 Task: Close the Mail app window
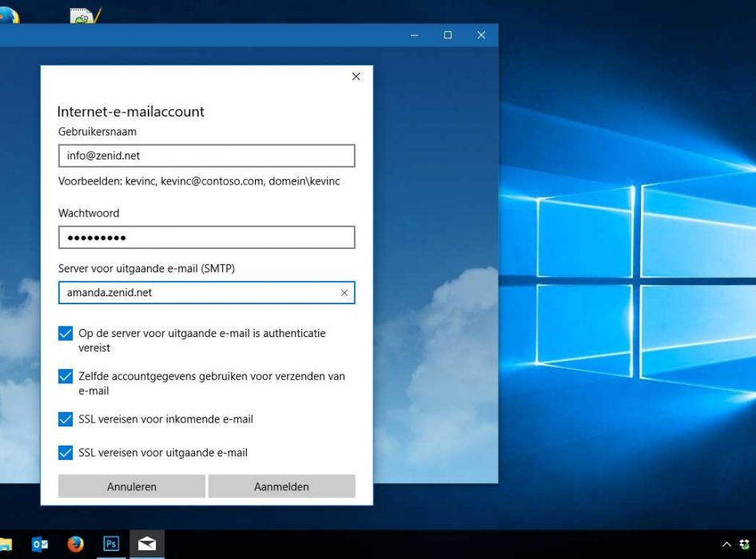coord(481,35)
